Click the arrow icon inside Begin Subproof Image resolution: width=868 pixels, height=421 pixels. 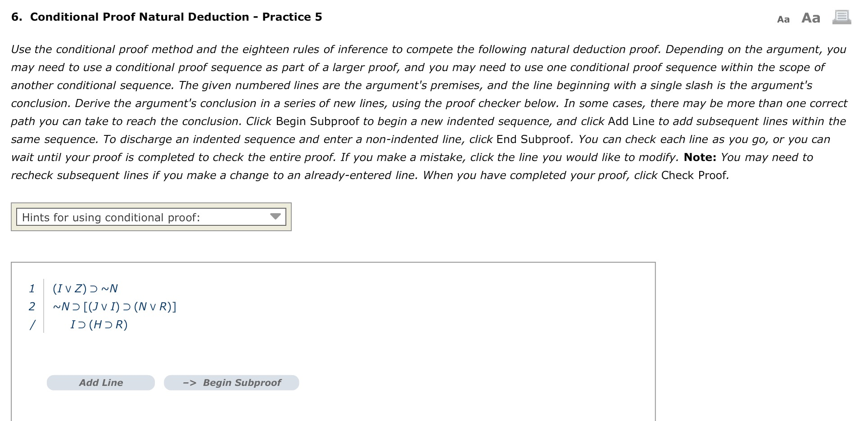(190, 382)
